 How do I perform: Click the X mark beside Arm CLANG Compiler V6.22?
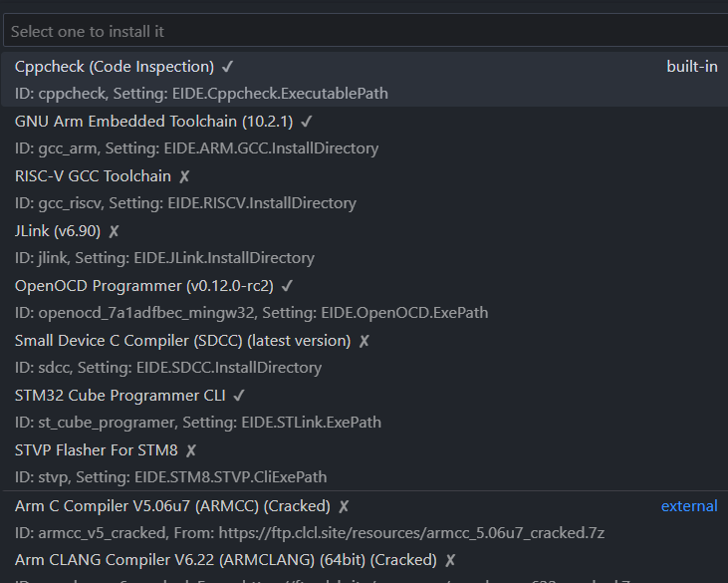click(x=450, y=560)
